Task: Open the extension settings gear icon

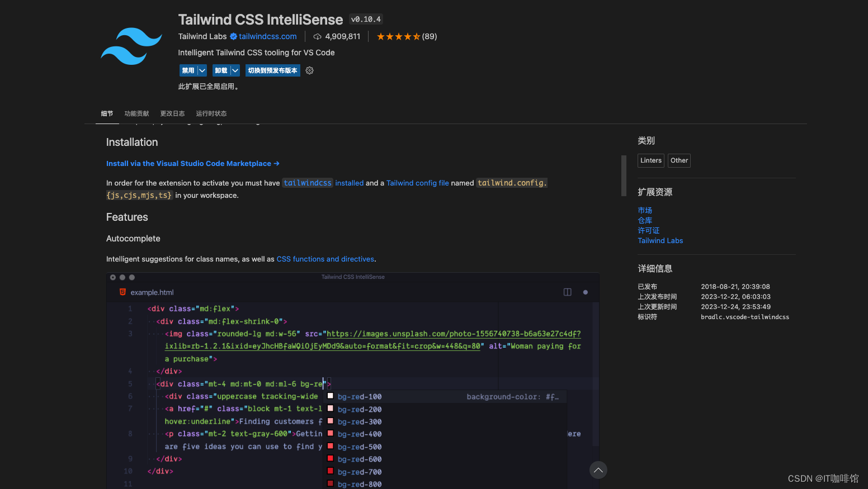Action: point(309,70)
